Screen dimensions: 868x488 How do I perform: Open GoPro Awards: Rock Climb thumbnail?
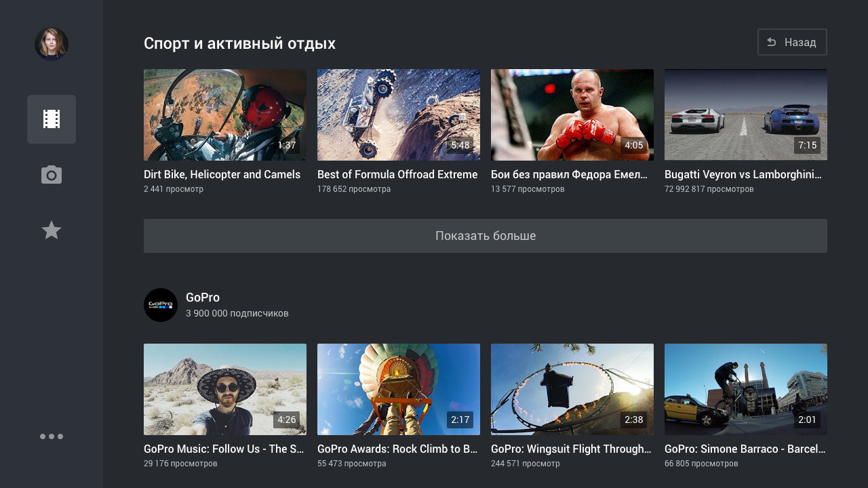pyautogui.click(x=399, y=389)
